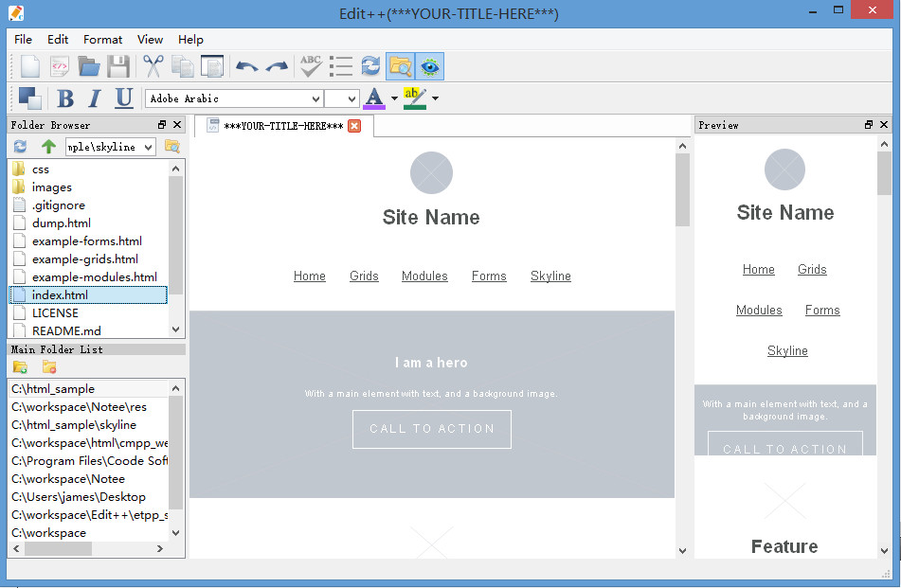Go up one folder with green arrow

pyautogui.click(x=49, y=147)
